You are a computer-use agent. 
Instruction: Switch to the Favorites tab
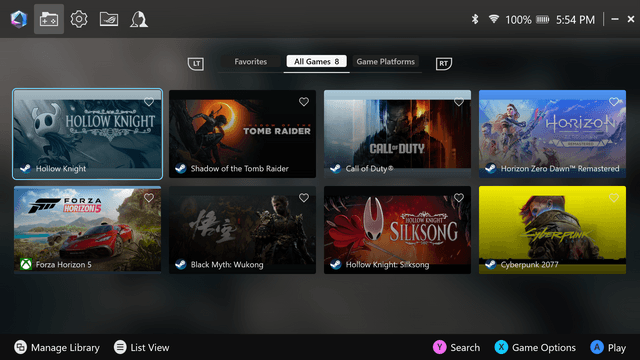(x=251, y=62)
